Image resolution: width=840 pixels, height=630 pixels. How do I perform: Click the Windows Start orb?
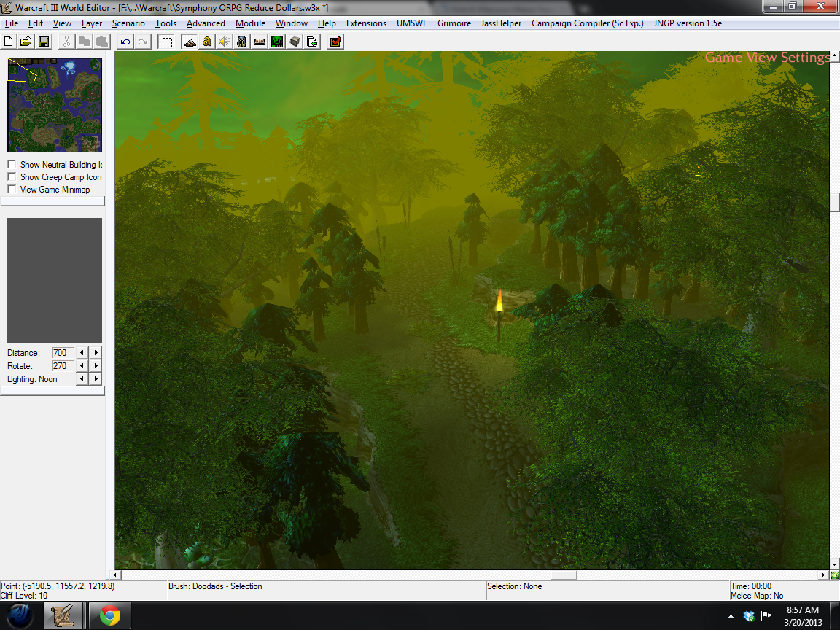20,615
